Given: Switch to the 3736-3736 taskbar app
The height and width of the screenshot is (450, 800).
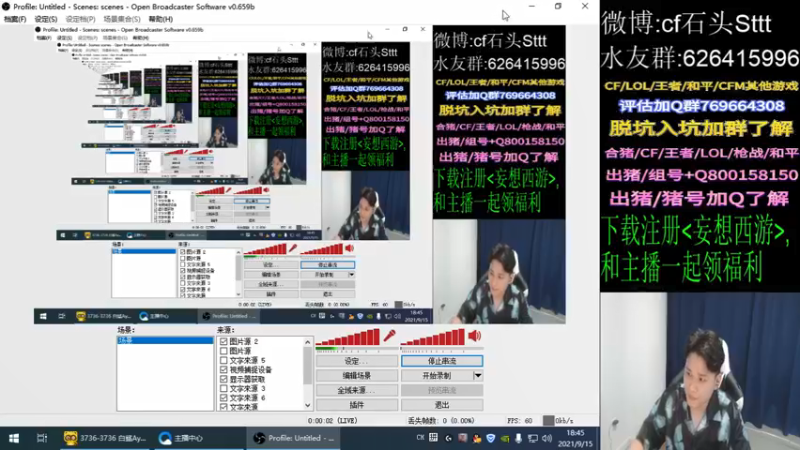Looking at the screenshot, I should pyautogui.click(x=105, y=438).
